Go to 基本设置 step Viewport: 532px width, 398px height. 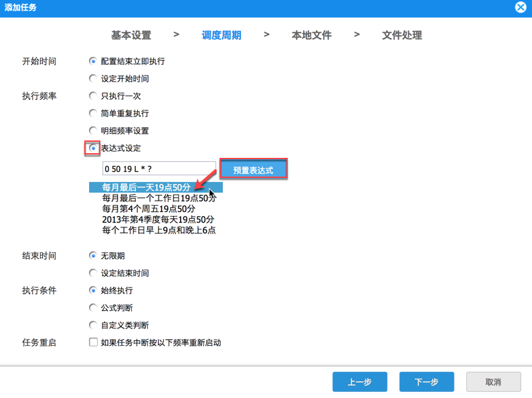point(131,35)
